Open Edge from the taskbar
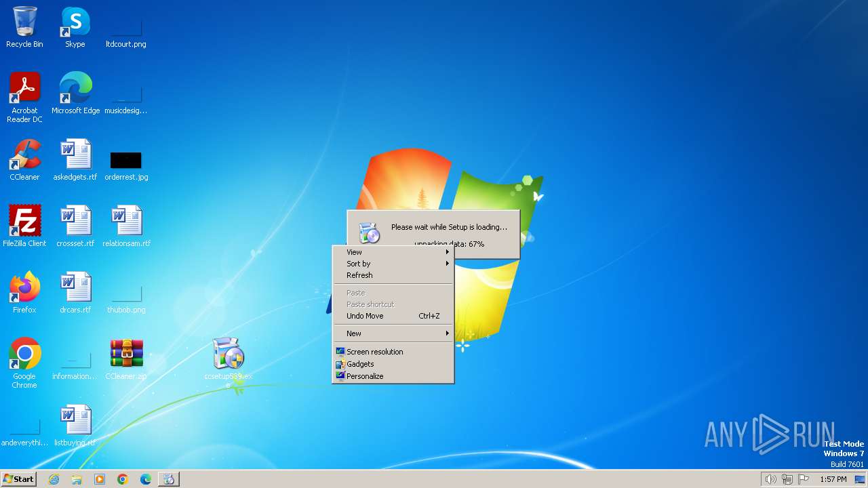Viewport: 868px width, 488px height. [x=146, y=479]
